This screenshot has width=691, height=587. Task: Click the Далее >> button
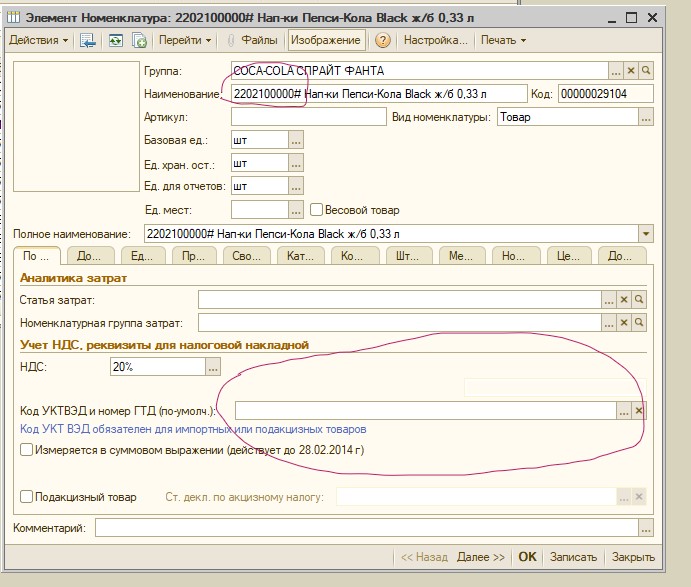coord(480,557)
